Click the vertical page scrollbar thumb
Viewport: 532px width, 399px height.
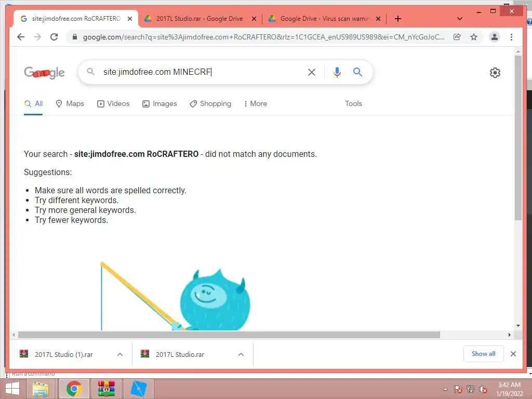point(518,137)
